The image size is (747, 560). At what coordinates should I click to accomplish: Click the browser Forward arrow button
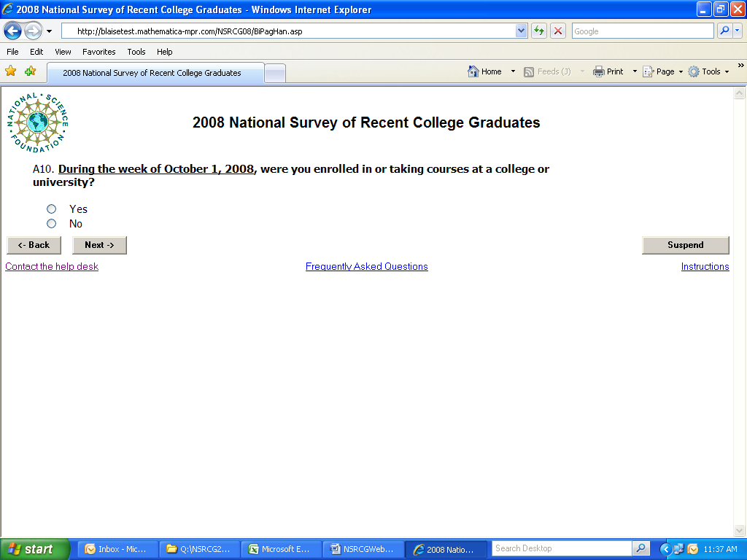point(33,31)
